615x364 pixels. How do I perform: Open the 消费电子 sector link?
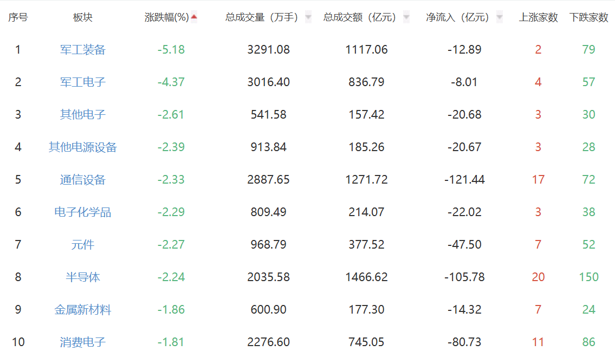[x=83, y=342]
